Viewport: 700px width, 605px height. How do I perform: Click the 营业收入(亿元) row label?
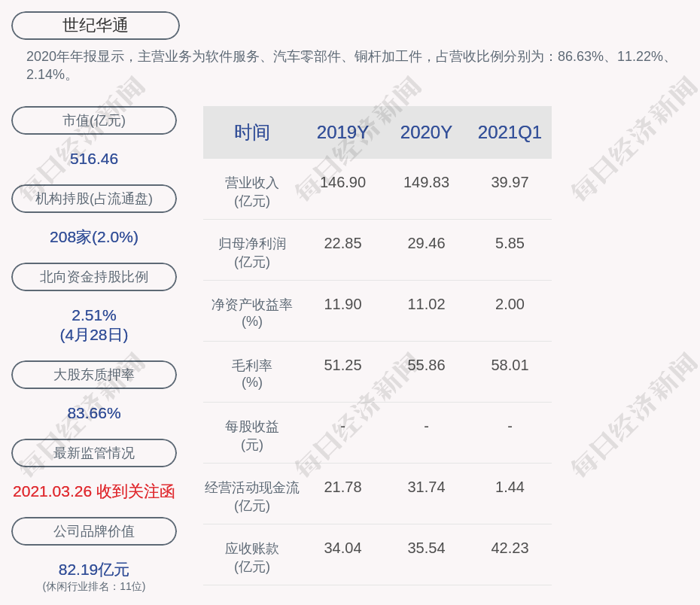[x=252, y=191]
